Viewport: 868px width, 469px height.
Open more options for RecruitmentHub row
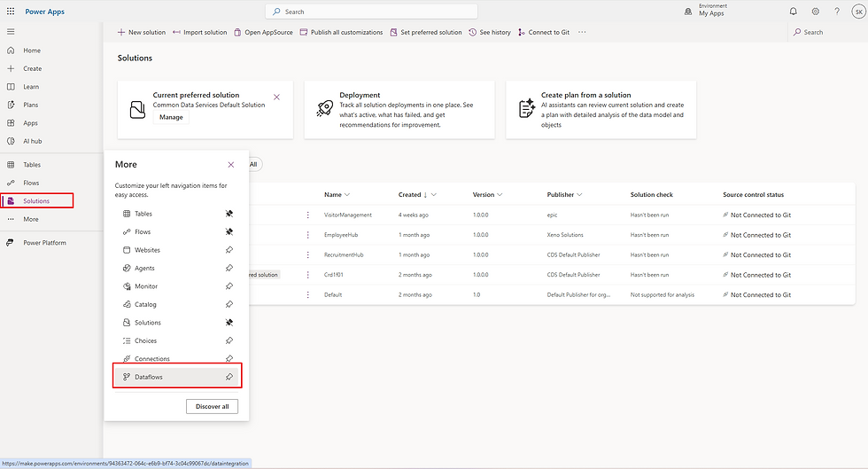308,255
